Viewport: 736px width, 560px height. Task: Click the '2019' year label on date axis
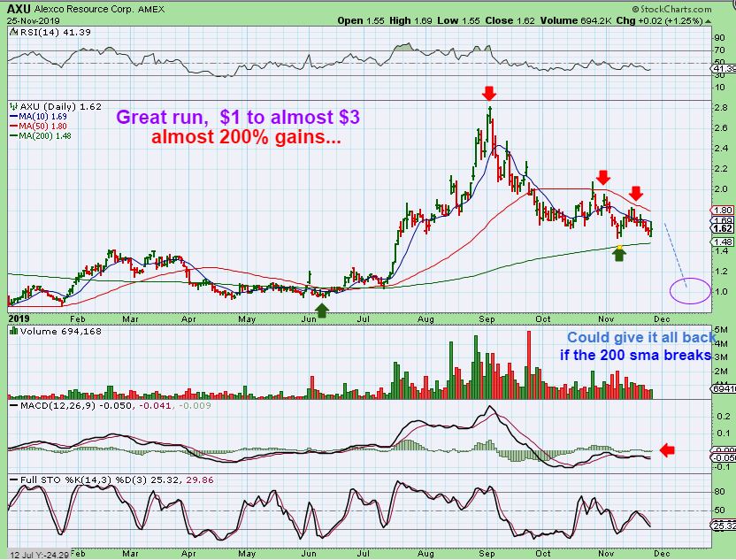pyautogui.click(x=19, y=318)
